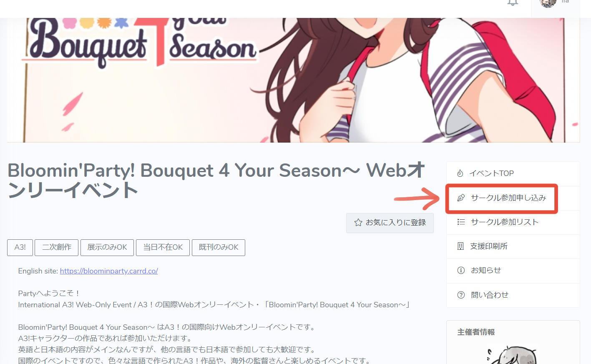
Task: Click the 展示のみOK tag
Action: pos(107,247)
